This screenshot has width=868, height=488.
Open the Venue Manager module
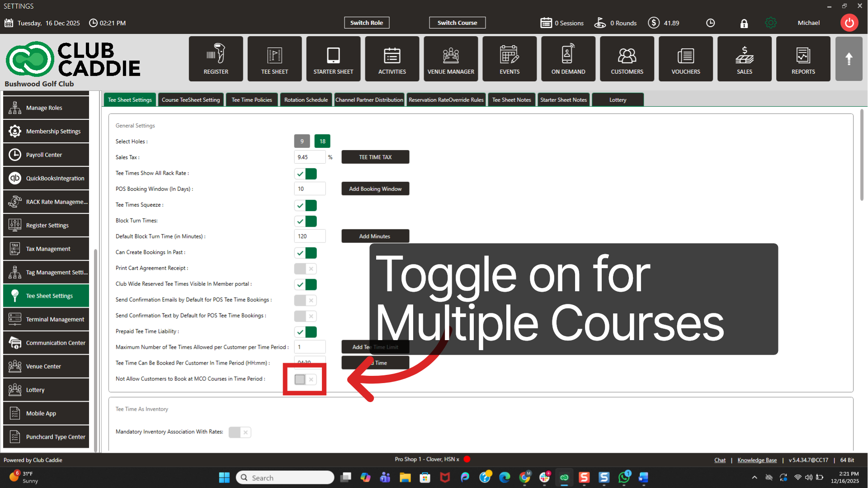click(x=451, y=59)
